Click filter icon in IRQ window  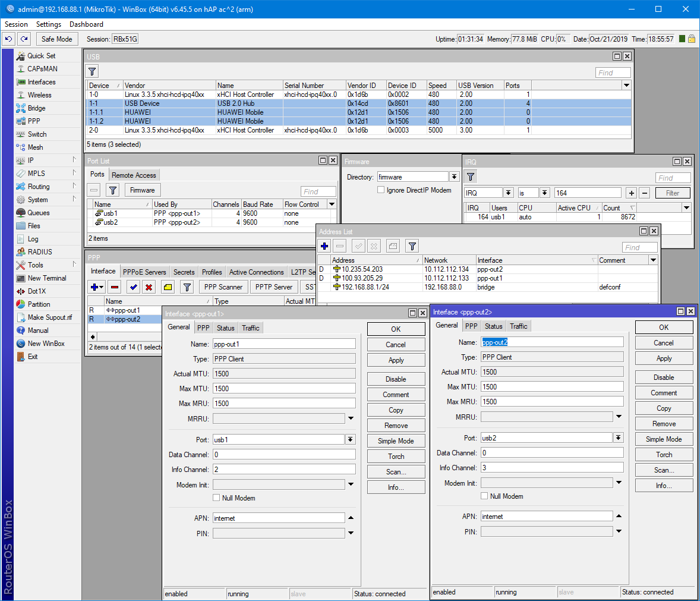pyautogui.click(x=471, y=177)
